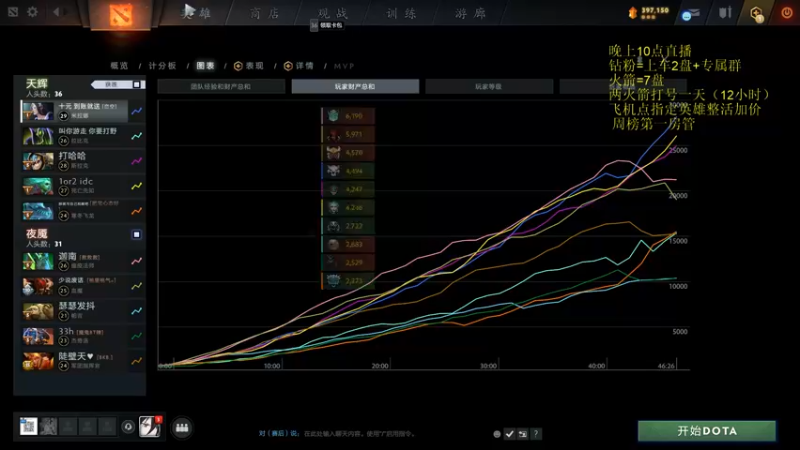Click the green 开始DOTA play button
The width and height of the screenshot is (800, 450).
[x=707, y=431]
